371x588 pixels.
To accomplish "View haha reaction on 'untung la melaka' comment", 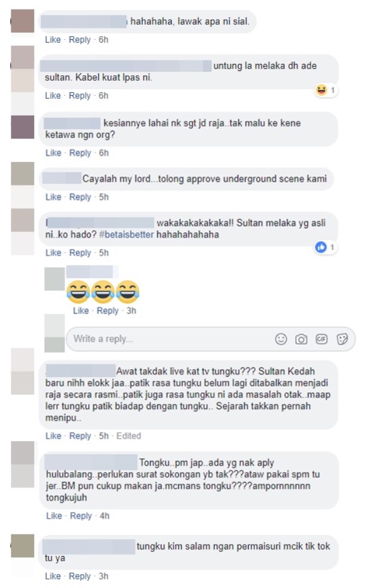I will [326, 90].
